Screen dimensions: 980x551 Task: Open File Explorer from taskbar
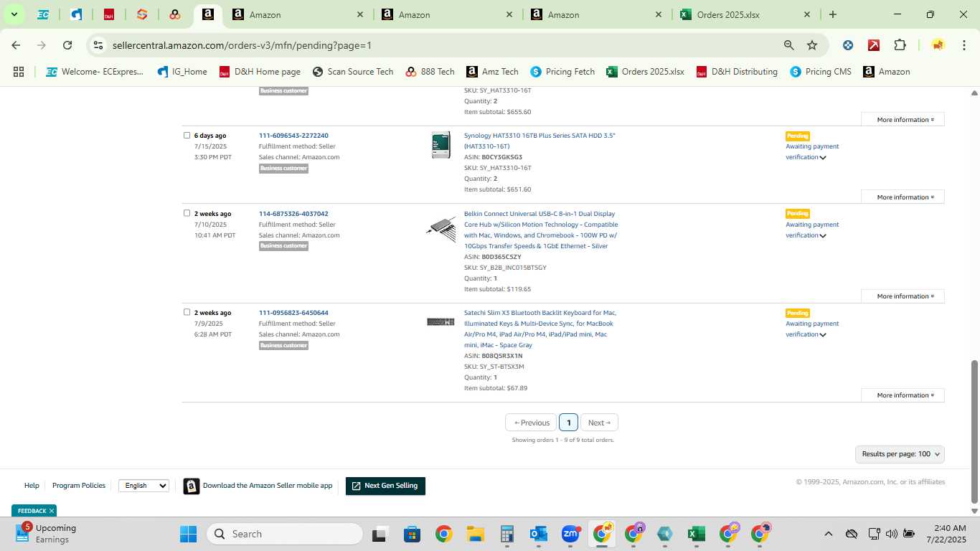click(475, 534)
